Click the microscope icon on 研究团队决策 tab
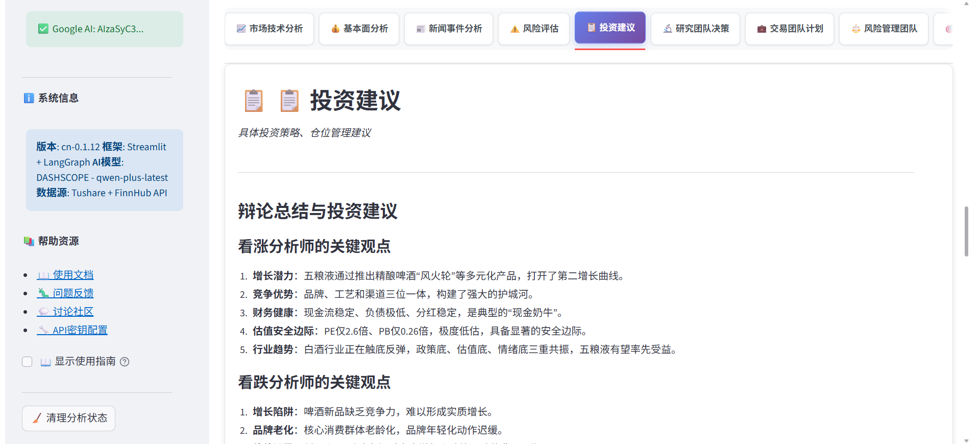Screen dimensions: 980x444 [x=667, y=29]
